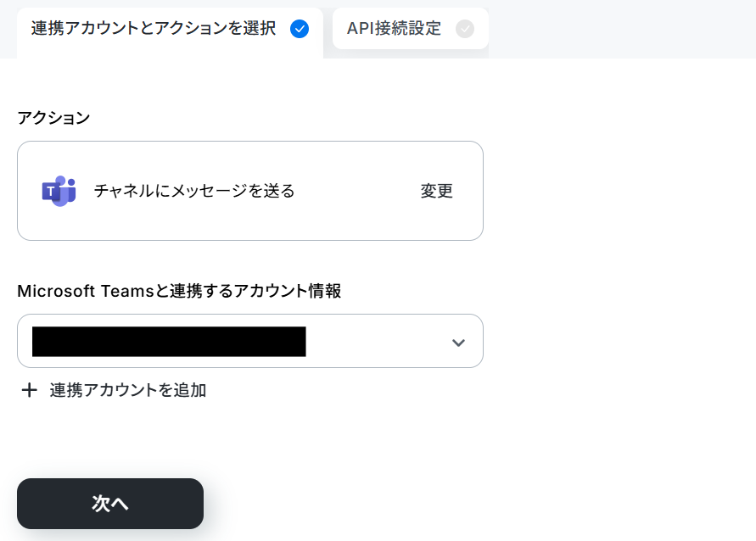Click the blue checkmark on first tab
This screenshot has height=541, width=756.
click(x=300, y=29)
